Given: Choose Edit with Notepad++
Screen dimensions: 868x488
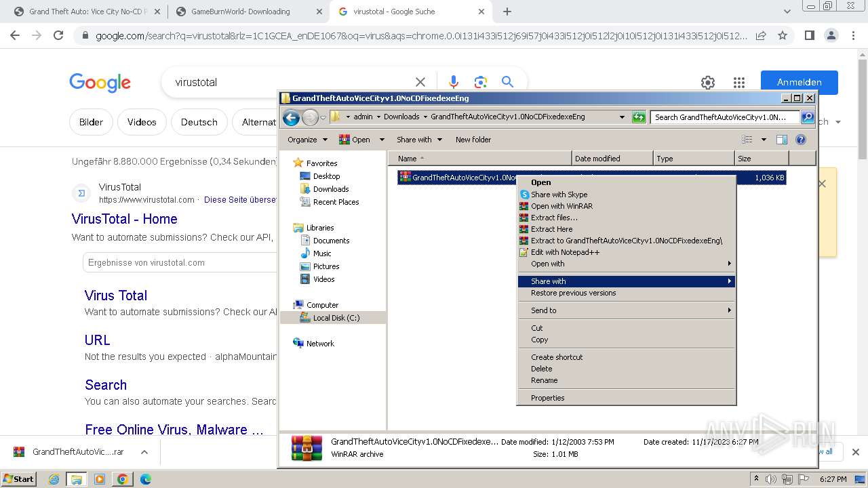Looking at the screenshot, I should (x=626, y=252).
